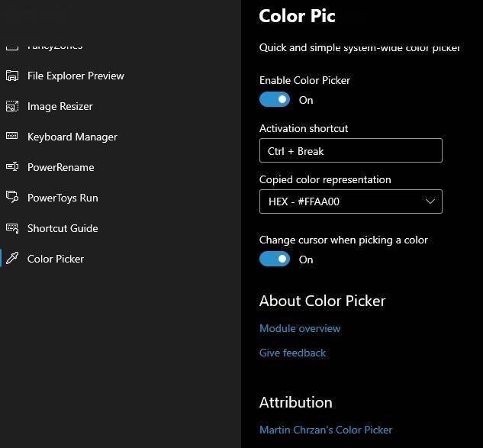Toggle Change cursor when picking a color
The height and width of the screenshot is (448, 483).
point(275,259)
